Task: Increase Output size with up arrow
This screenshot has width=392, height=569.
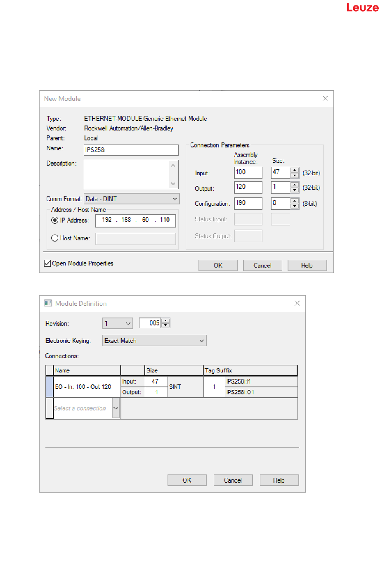Action: tap(295, 185)
